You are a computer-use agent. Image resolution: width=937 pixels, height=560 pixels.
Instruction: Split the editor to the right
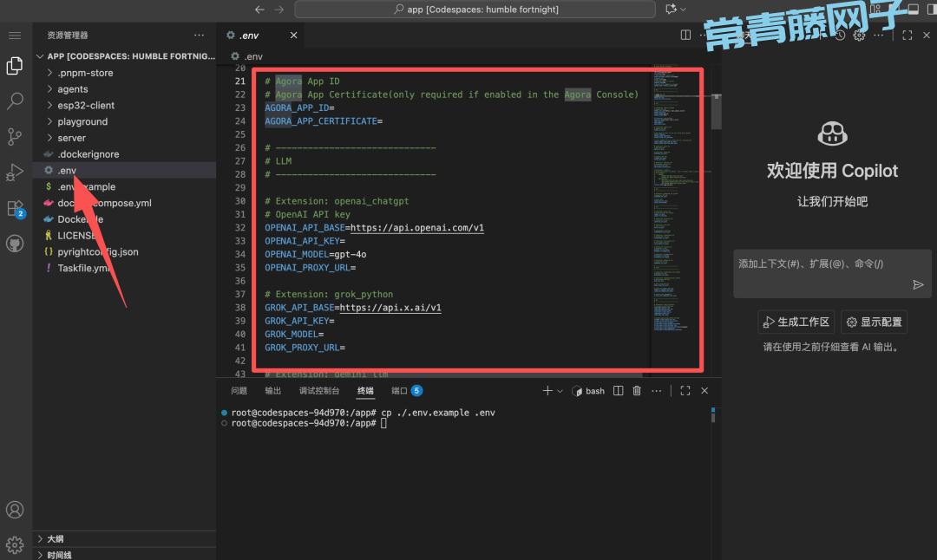(685, 36)
